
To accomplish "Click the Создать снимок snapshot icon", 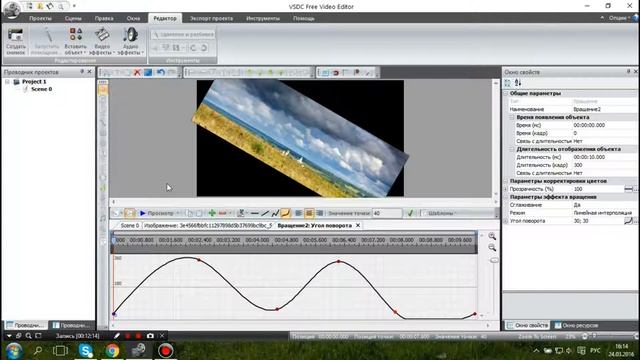I will click(x=16, y=41).
